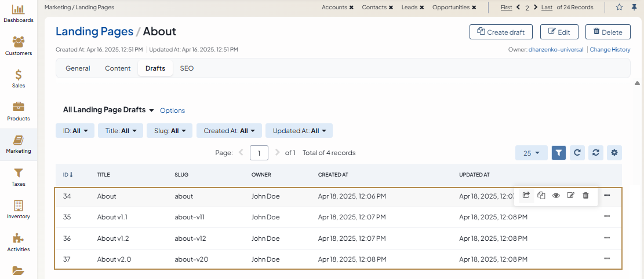This screenshot has height=279, width=644.
Task: Open grid settings gear
Action: (x=614, y=153)
